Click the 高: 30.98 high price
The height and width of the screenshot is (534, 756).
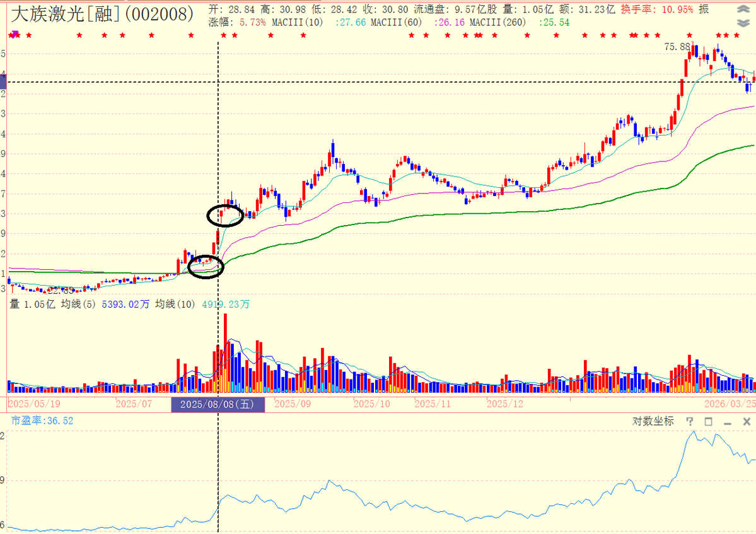coord(283,9)
